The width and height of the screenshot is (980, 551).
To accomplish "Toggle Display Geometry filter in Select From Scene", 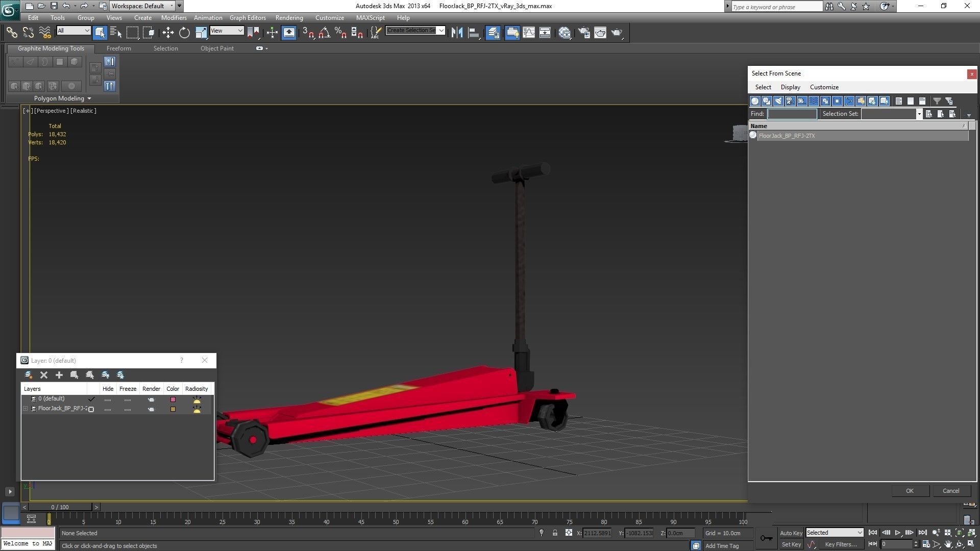I will point(755,101).
